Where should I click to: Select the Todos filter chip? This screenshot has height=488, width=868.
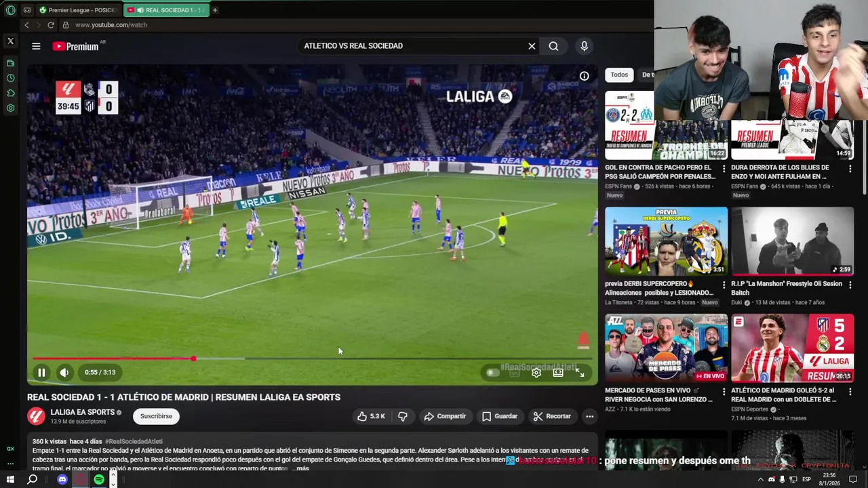coord(619,75)
